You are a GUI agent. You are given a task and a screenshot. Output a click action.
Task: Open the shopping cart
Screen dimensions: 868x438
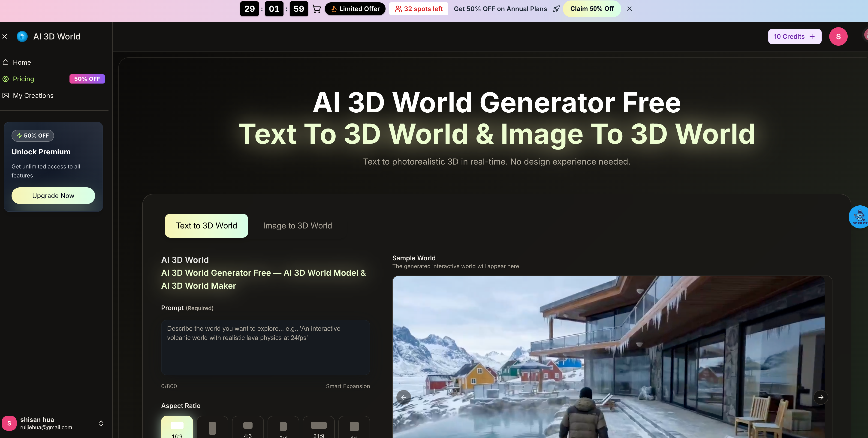point(316,9)
